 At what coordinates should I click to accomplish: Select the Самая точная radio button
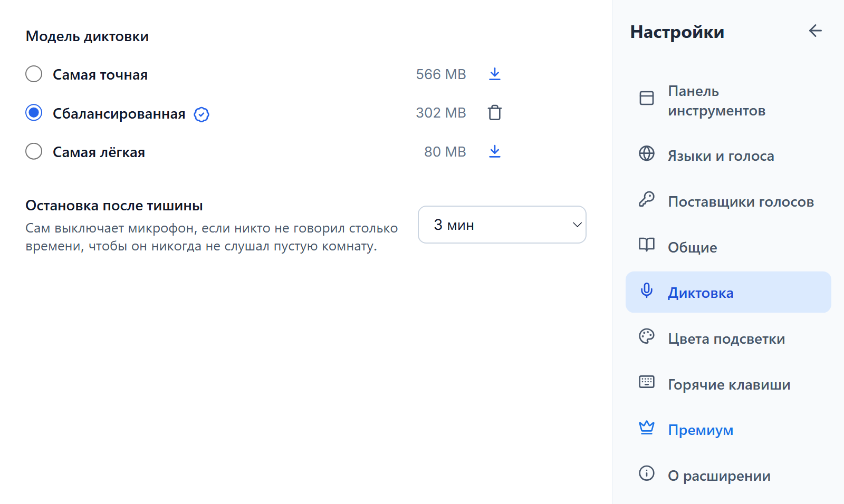[34, 74]
